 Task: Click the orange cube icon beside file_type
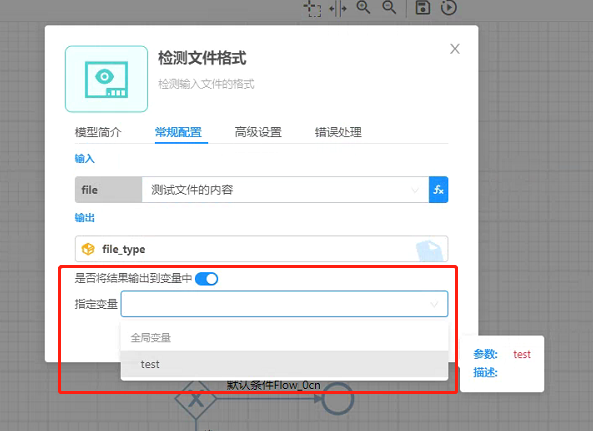tap(88, 249)
